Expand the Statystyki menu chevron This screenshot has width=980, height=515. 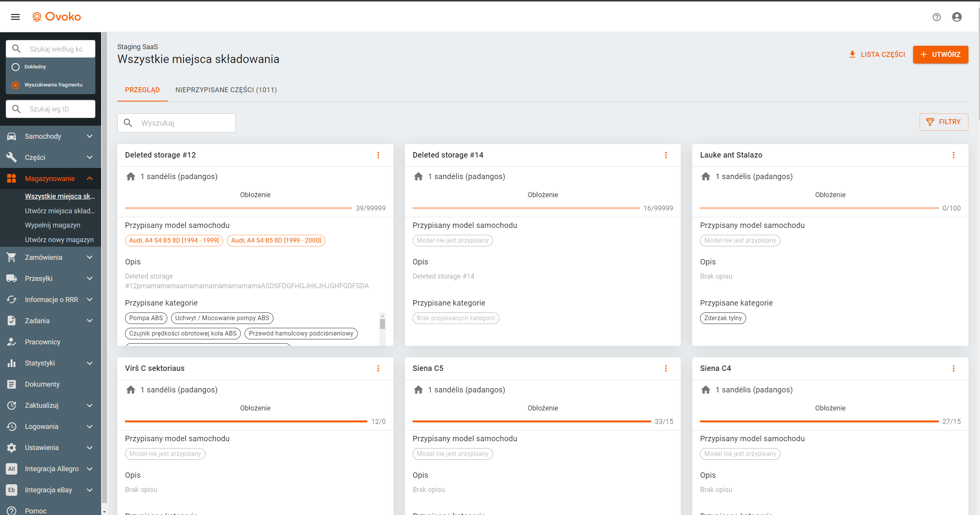pyautogui.click(x=90, y=363)
